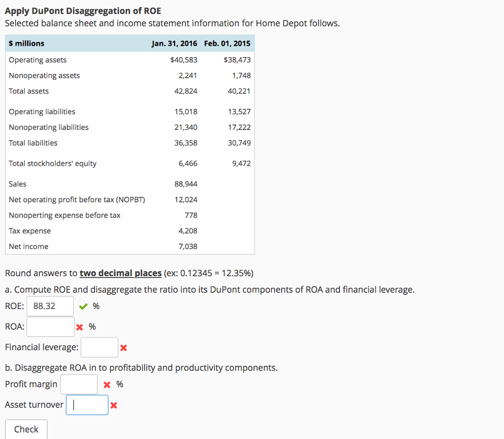Image resolution: width=504 pixels, height=439 pixels.
Task: Select the focused Asset turnover input
Action: (87, 405)
